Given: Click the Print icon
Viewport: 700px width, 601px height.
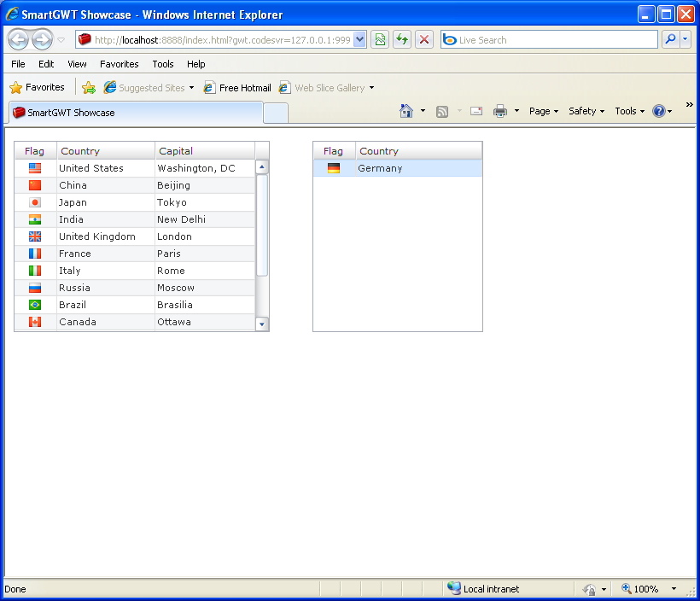Looking at the screenshot, I should coord(500,111).
